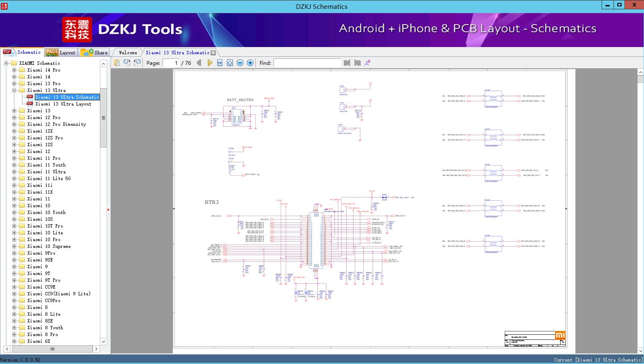Click PDF icon beside Xiaomi 13 Ultra Layout
The width and height of the screenshot is (644, 364).
tap(30, 103)
